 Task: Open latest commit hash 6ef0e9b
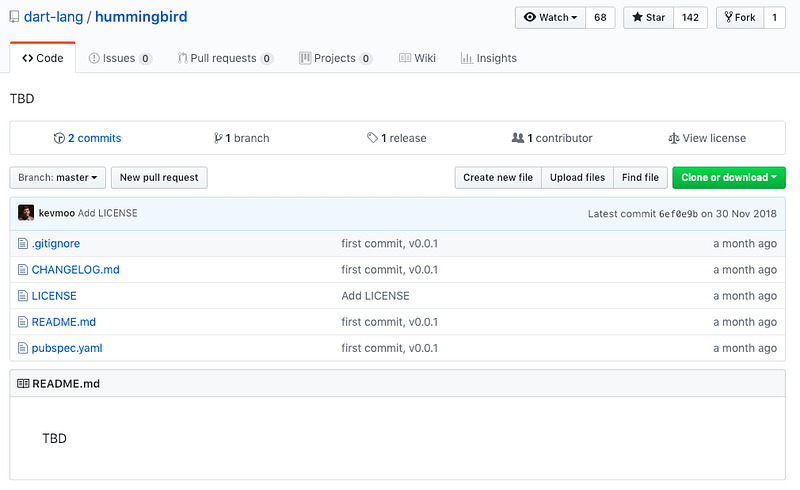pyautogui.click(x=678, y=214)
